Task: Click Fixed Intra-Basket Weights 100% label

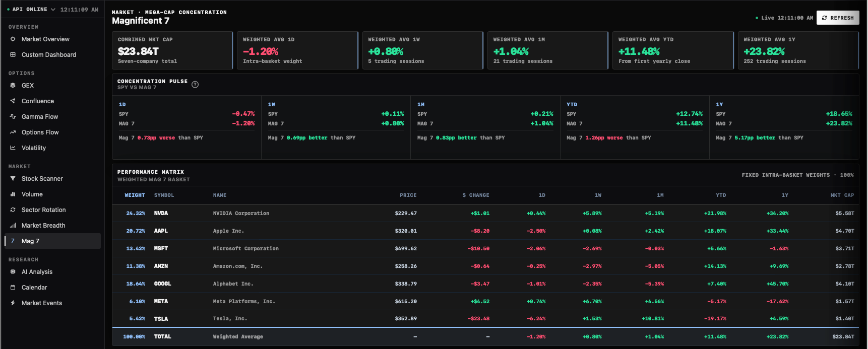Action: 797,175
